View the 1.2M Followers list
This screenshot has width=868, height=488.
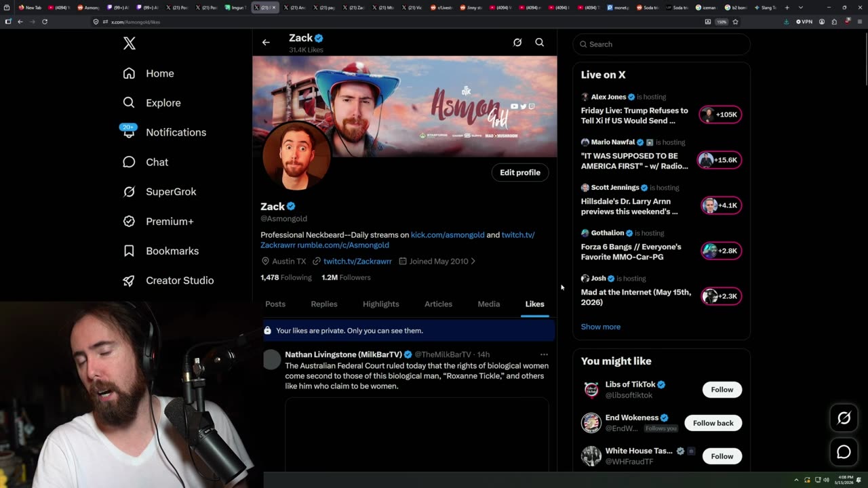(x=346, y=278)
